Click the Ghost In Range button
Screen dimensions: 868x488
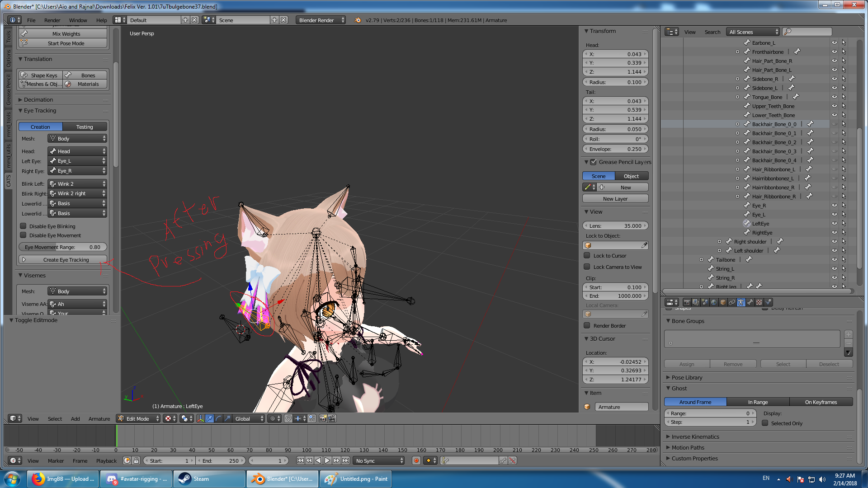pos(758,402)
